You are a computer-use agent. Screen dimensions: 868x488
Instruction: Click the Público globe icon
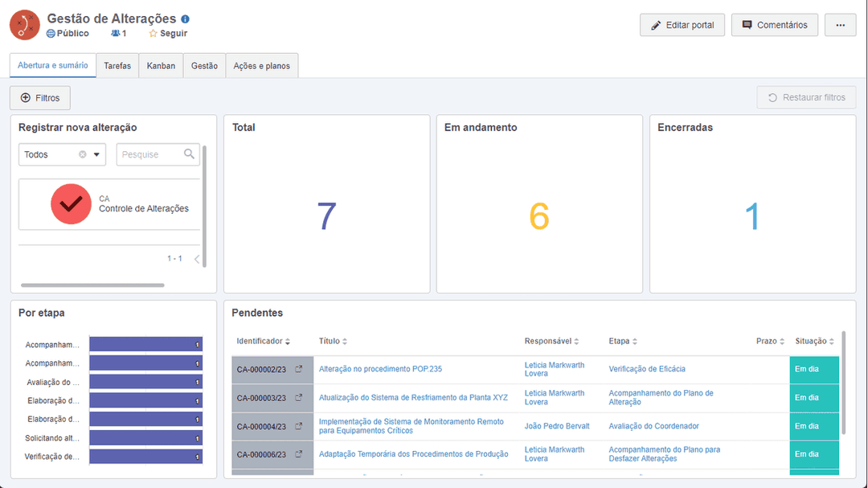pos(51,33)
